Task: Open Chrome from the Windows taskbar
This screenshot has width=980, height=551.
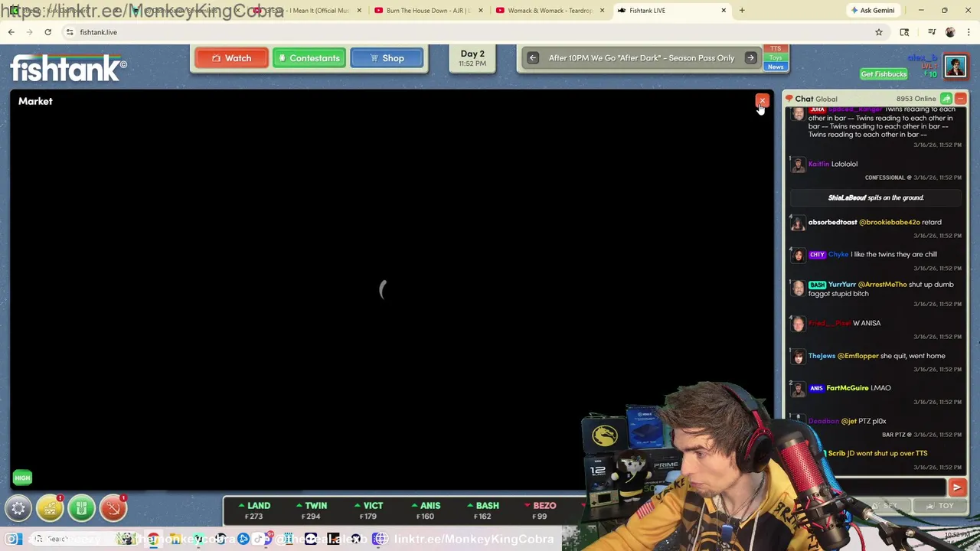Action: pos(153,540)
